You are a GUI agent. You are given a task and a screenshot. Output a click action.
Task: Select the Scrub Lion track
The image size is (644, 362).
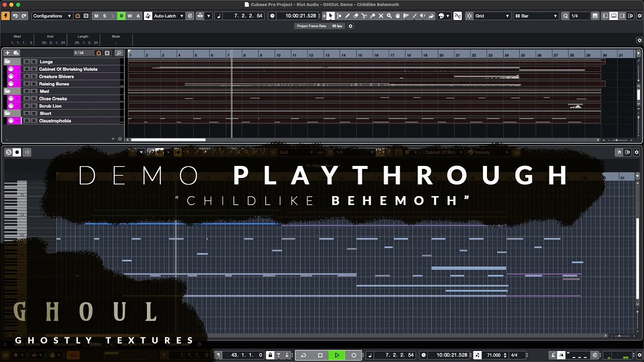[50, 106]
